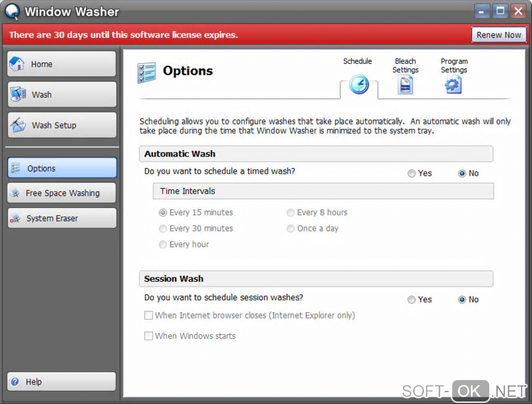532x404 pixels.
Task: Open the System Eraser section
Action: [62, 218]
